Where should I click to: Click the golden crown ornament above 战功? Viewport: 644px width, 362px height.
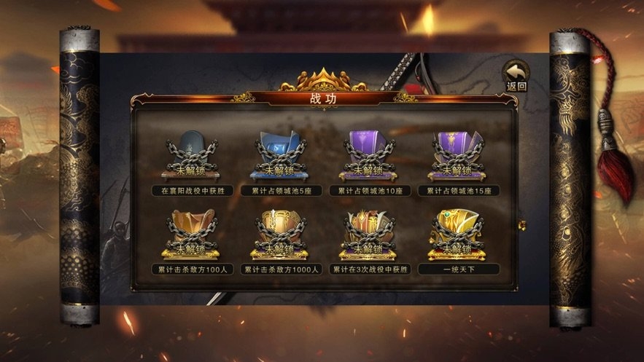click(x=324, y=79)
